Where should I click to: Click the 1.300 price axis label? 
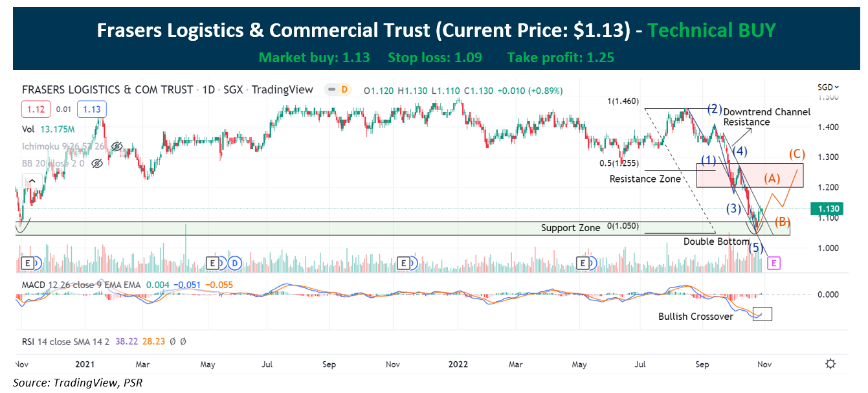tap(827, 157)
